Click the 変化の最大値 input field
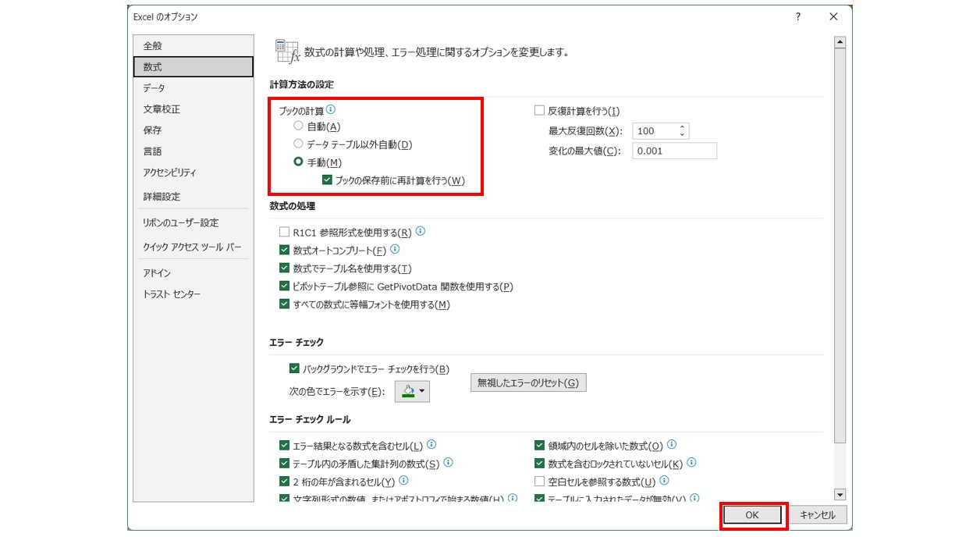980x537 pixels. (675, 151)
